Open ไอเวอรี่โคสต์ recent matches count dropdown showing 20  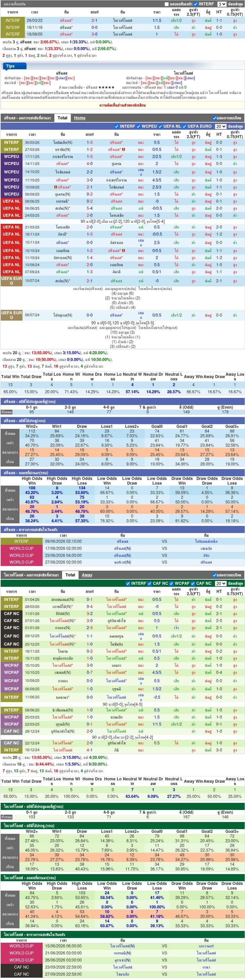pos(221,583)
